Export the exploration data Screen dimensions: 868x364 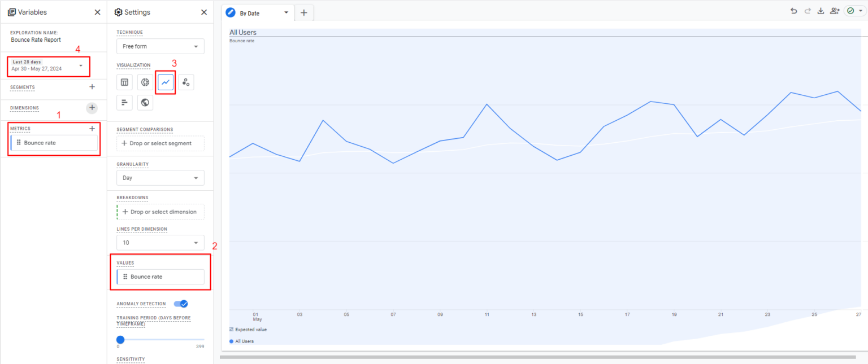pyautogui.click(x=821, y=10)
